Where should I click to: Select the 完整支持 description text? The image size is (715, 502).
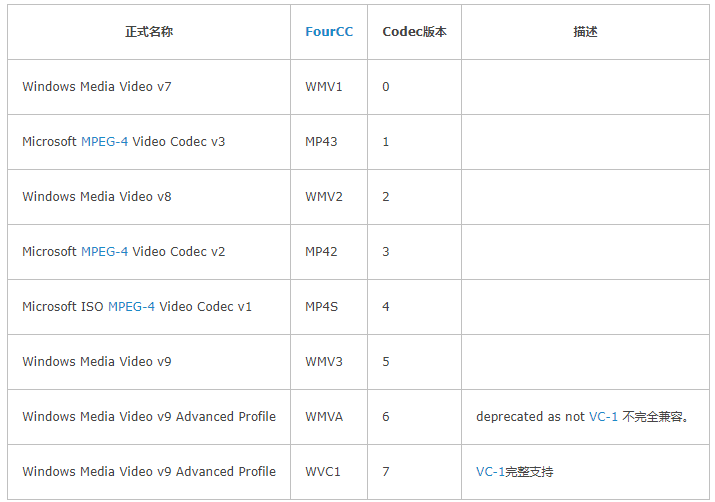click(x=529, y=472)
